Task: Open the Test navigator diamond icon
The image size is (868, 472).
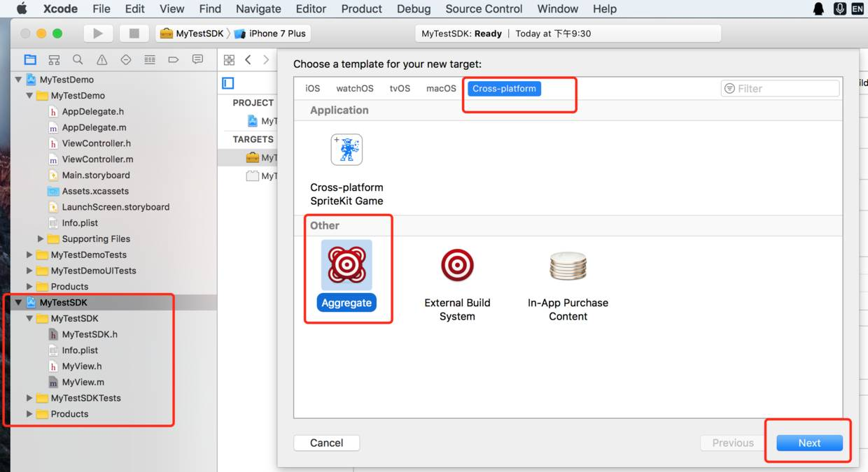Action: 126,60
